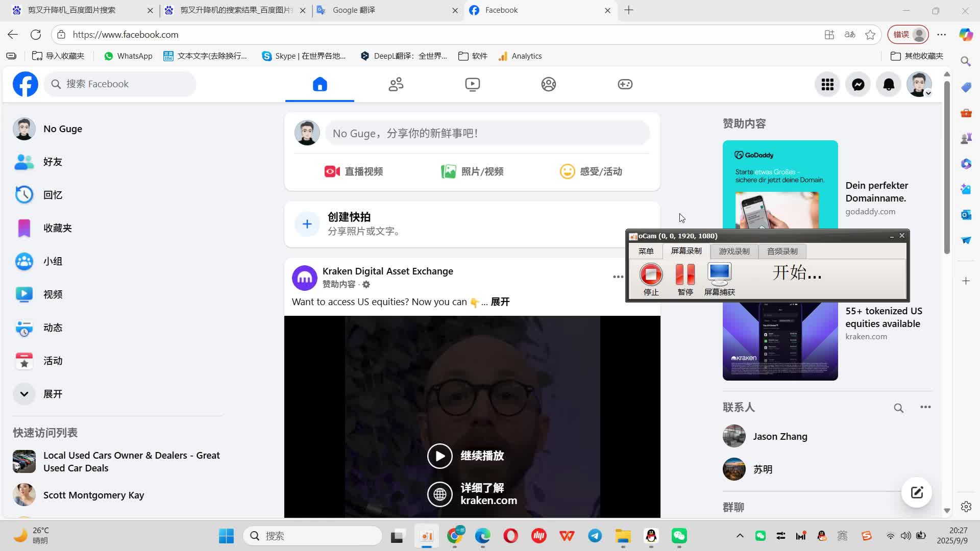Open Facebook apps menu grid icon
The image size is (980, 551).
coord(827,84)
